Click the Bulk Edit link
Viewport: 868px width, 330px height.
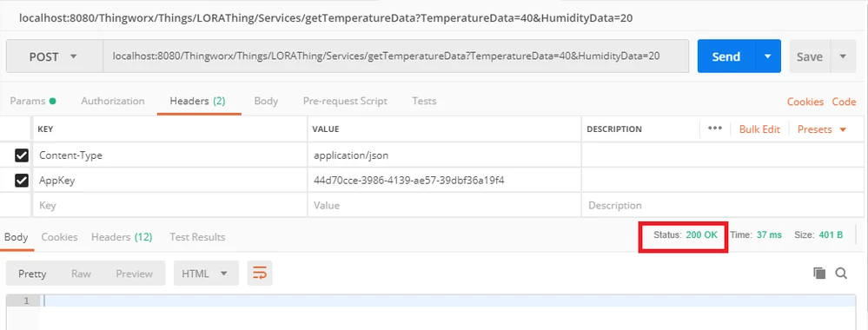(759, 129)
